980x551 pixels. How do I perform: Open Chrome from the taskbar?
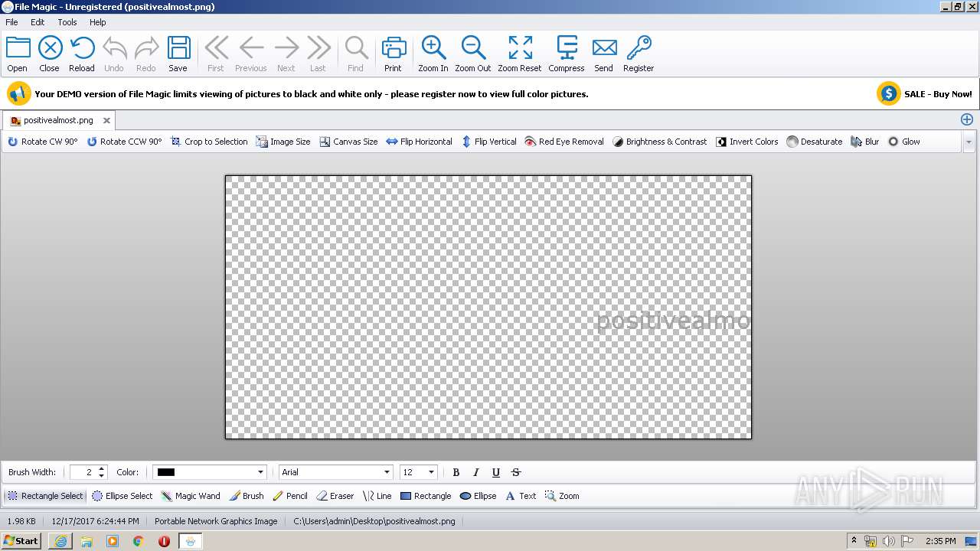pyautogui.click(x=139, y=541)
